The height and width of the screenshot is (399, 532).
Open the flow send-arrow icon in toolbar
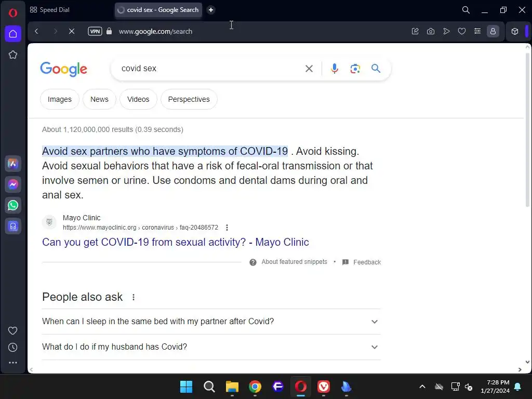pos(446,31)
